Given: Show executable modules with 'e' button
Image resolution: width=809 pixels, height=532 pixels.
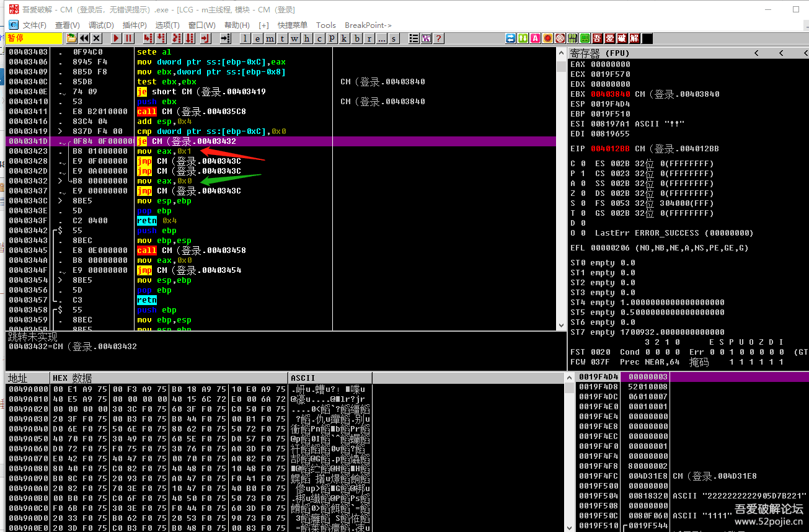Looking at the screenshot, I should (257, 38).
